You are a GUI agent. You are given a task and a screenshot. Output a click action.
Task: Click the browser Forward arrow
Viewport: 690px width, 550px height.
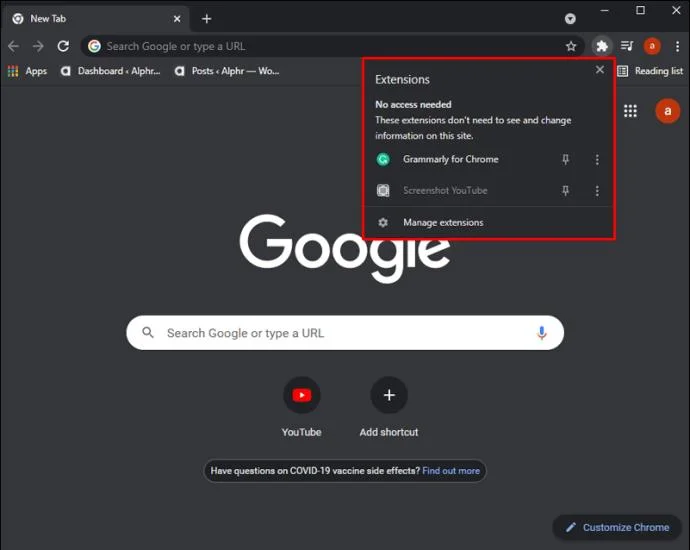(x=38, y=46)
